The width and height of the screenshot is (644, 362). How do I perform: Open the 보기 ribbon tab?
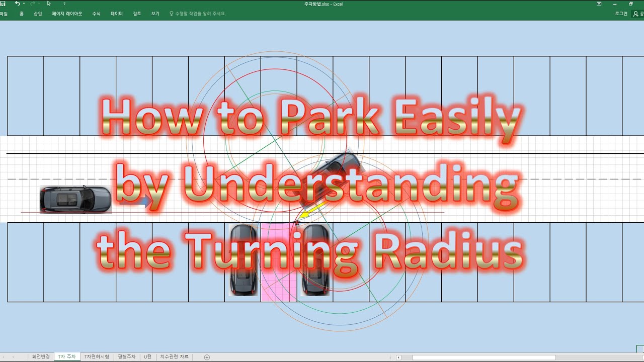click(x=155, y=14)
